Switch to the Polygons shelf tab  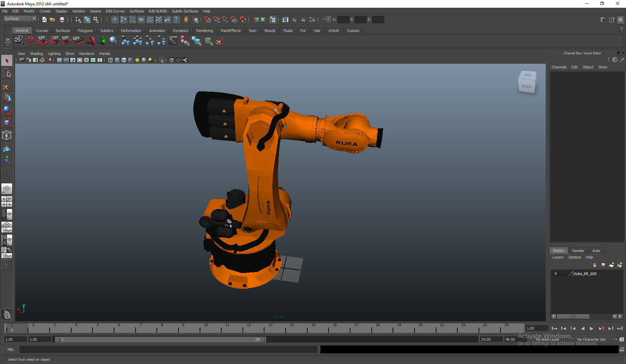pos(85,31)
